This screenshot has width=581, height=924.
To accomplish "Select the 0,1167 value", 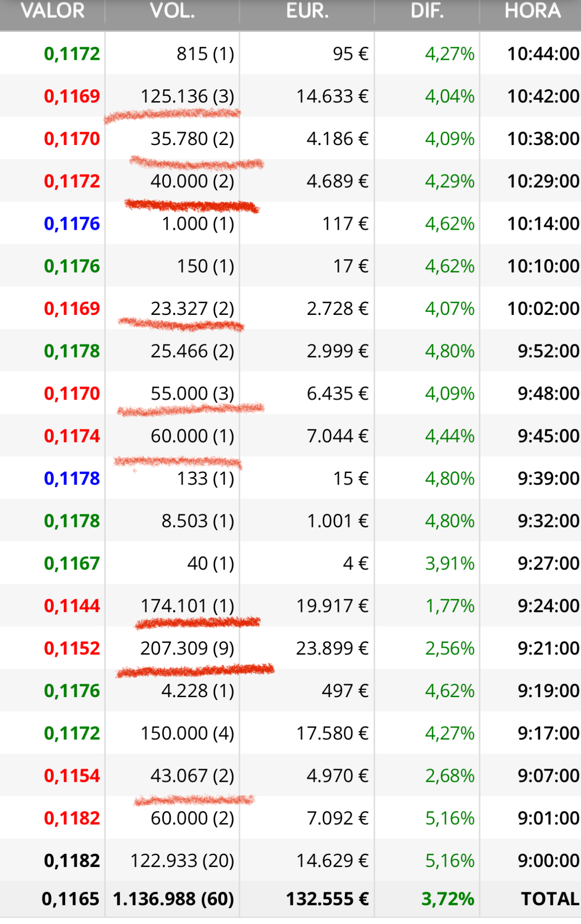I will [x=72, y=564].
